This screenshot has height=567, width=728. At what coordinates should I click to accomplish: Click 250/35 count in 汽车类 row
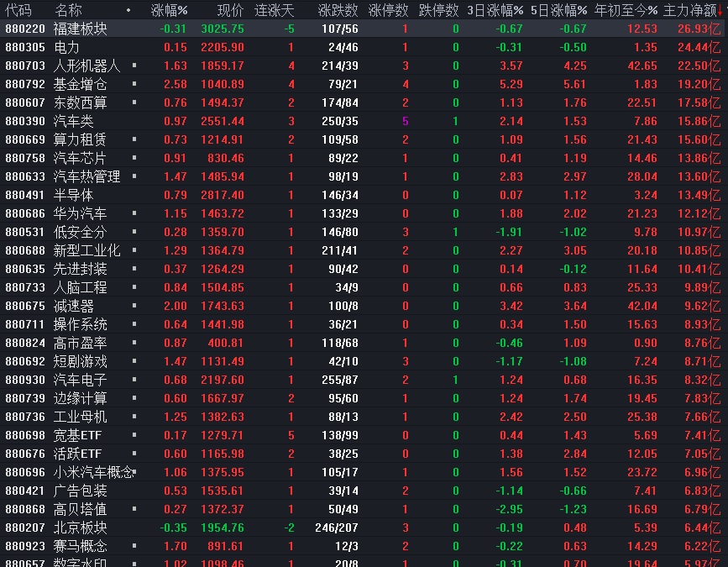pos(340,121)
